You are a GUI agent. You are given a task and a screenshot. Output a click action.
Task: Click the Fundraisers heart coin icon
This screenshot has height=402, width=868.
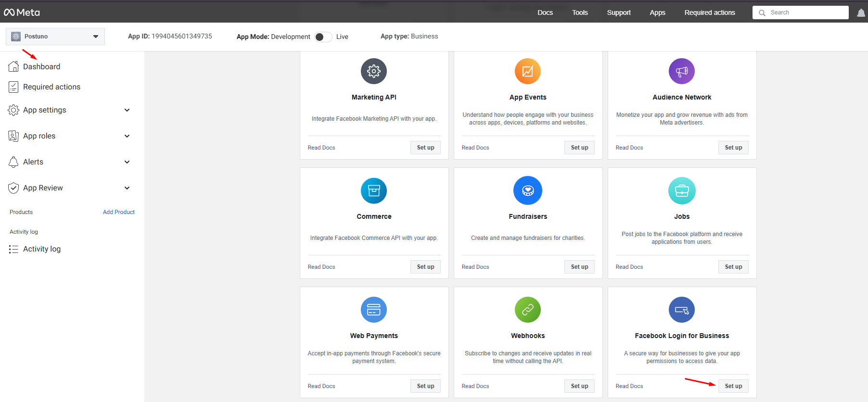pyautogui.click(x=528, y=190)
